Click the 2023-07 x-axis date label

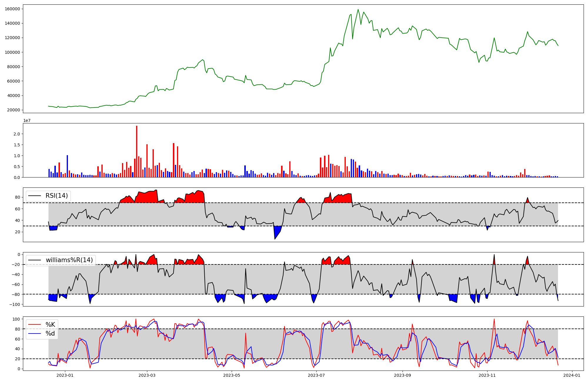[x=316, y=375]
